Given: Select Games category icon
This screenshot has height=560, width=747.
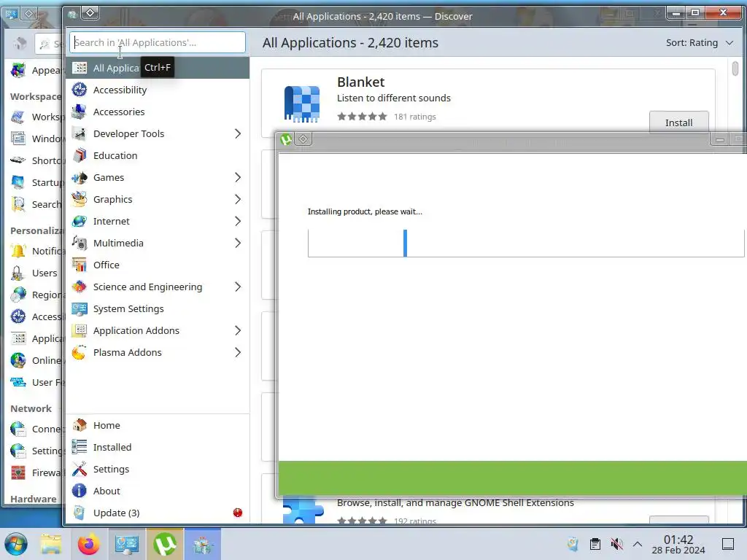Looking at the screenshot, I should click(x=79, y=178).
